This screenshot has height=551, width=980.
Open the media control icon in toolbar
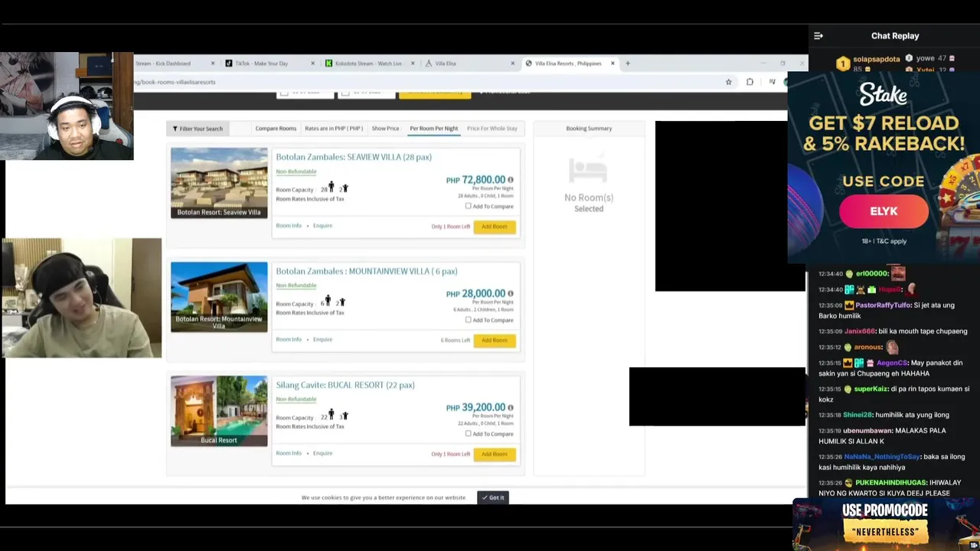pos(772,82)
